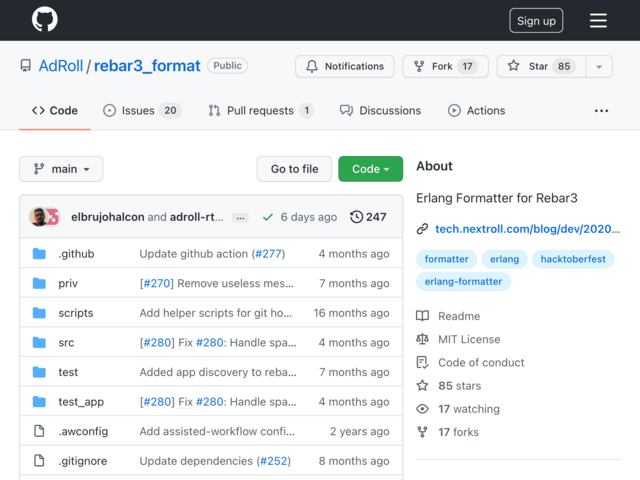The width and height of the screenshot is (640, 480).
Task: Fork the repository via Fork button
Action: coord(445,66)
